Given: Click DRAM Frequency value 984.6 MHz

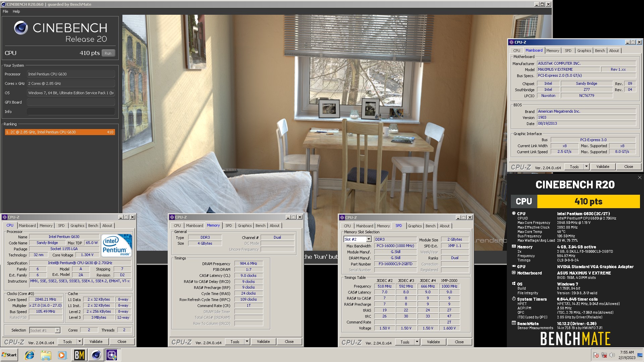Looking at the screenshot, I should tap(249, 264).
